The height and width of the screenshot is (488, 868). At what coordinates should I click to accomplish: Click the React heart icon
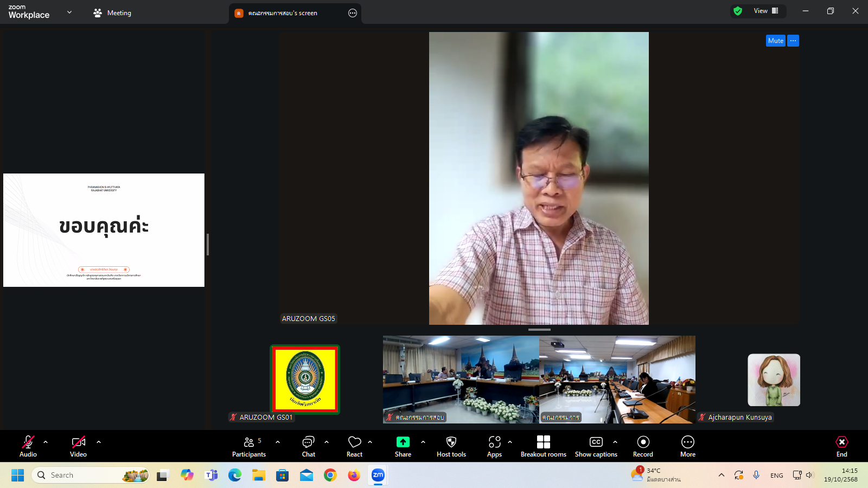[354, 446]
